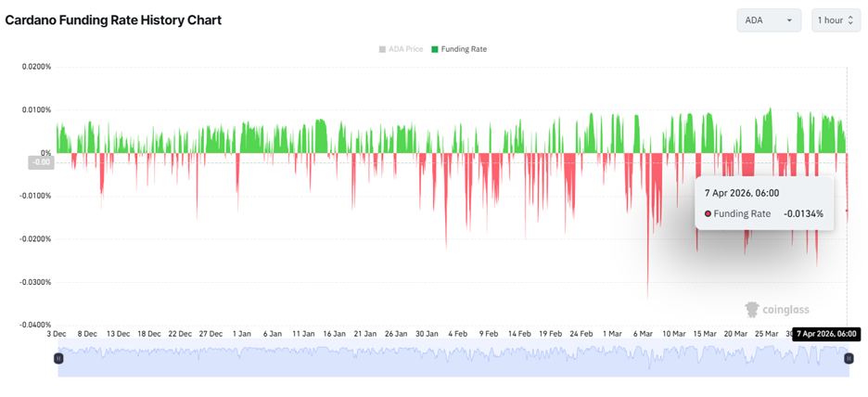This screenshot has height=397, width=868.
Task: Select the 1 Jan date on x-axis
Action: tap(241, 333)
